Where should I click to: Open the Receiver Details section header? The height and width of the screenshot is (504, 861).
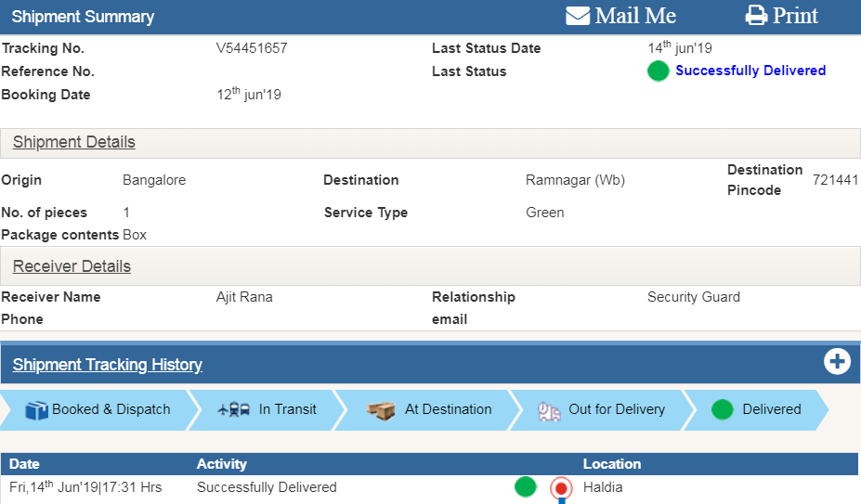72,266
